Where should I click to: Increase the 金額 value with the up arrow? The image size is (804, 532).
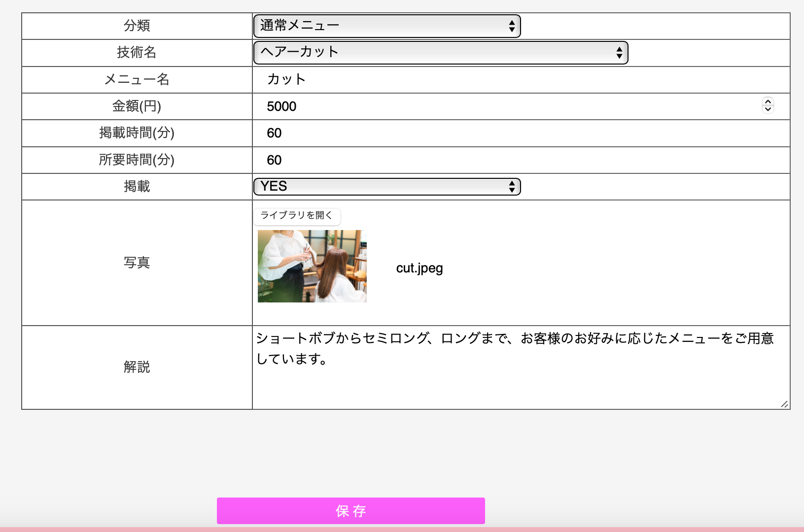pyautogui.click(x=768, y=102)
